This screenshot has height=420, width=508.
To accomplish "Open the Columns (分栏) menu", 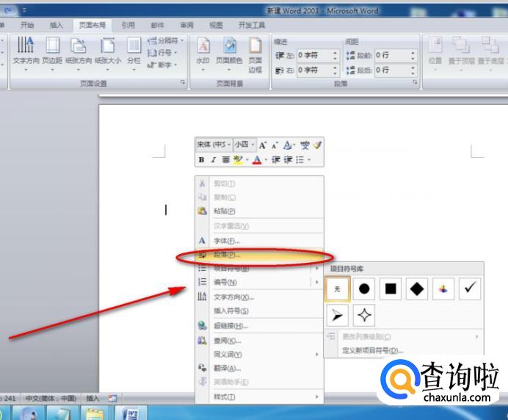I will (x=134, y=54).
